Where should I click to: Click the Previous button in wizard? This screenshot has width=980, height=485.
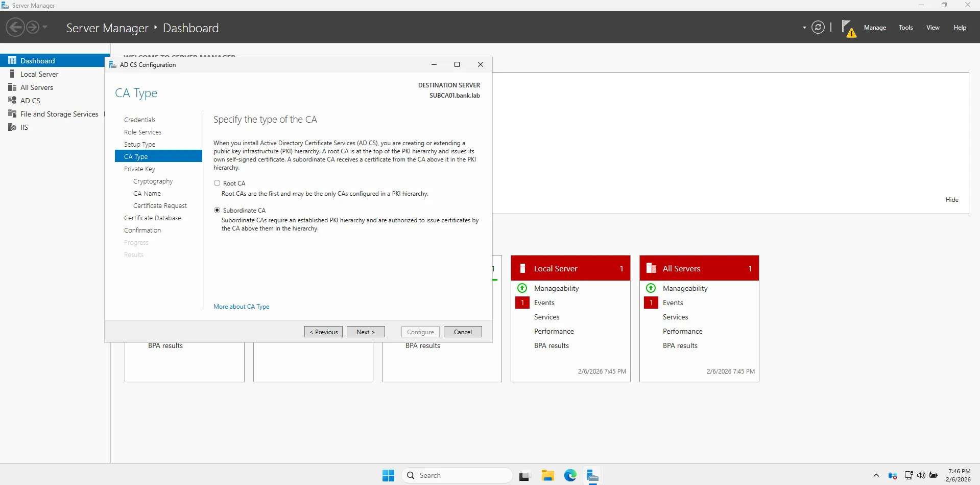[324, 332]
